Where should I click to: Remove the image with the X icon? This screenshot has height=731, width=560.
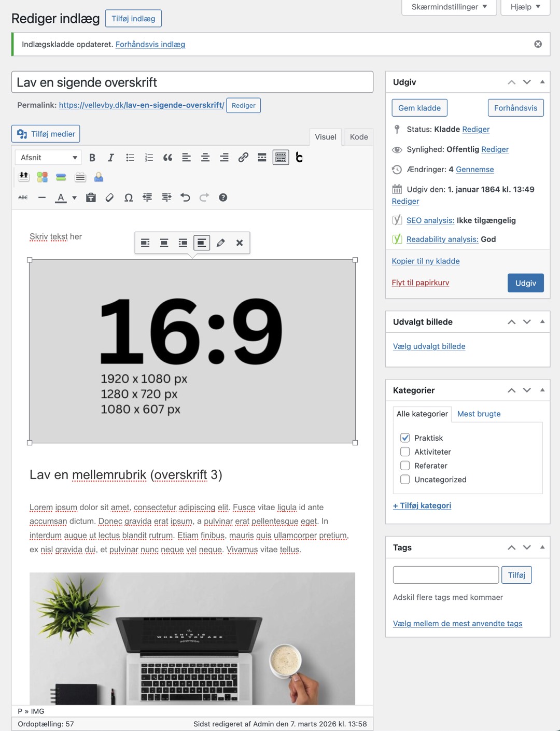tap(239, 242)
